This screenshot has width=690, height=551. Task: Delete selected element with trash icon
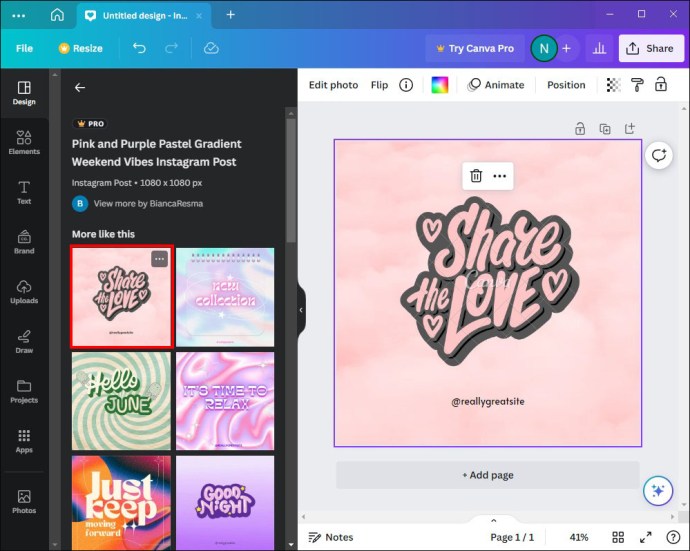click(476, 176)
